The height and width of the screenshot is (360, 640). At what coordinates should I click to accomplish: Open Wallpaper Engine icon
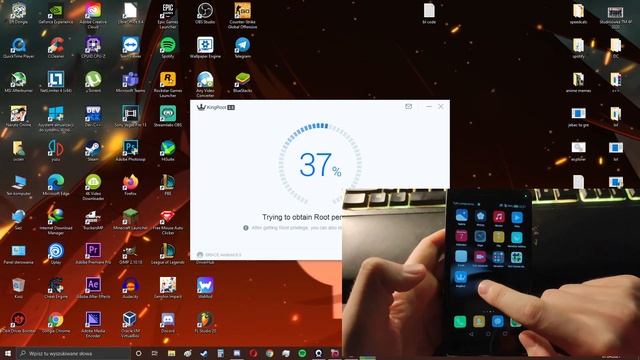tap(205, 48)
